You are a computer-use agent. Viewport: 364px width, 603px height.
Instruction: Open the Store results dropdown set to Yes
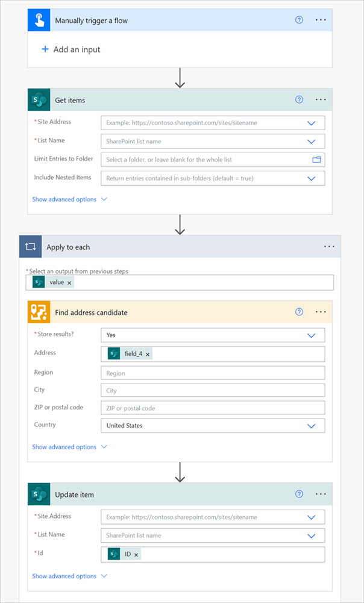point(312,335)
